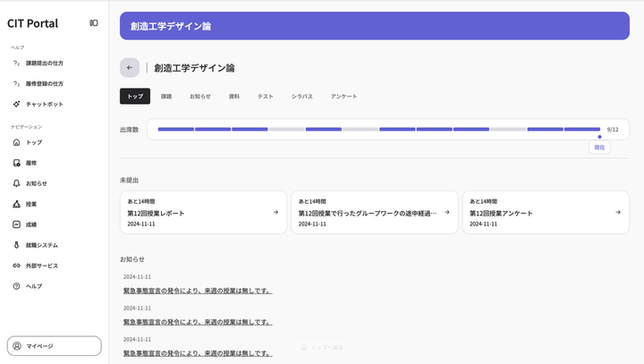Open the 外部サービス link icon

[x=16, y=266]
